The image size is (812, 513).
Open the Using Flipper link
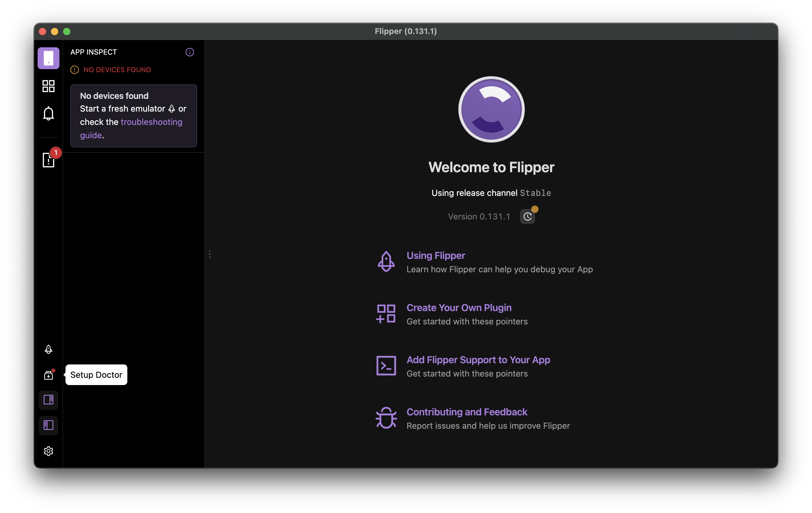(436, 255)
